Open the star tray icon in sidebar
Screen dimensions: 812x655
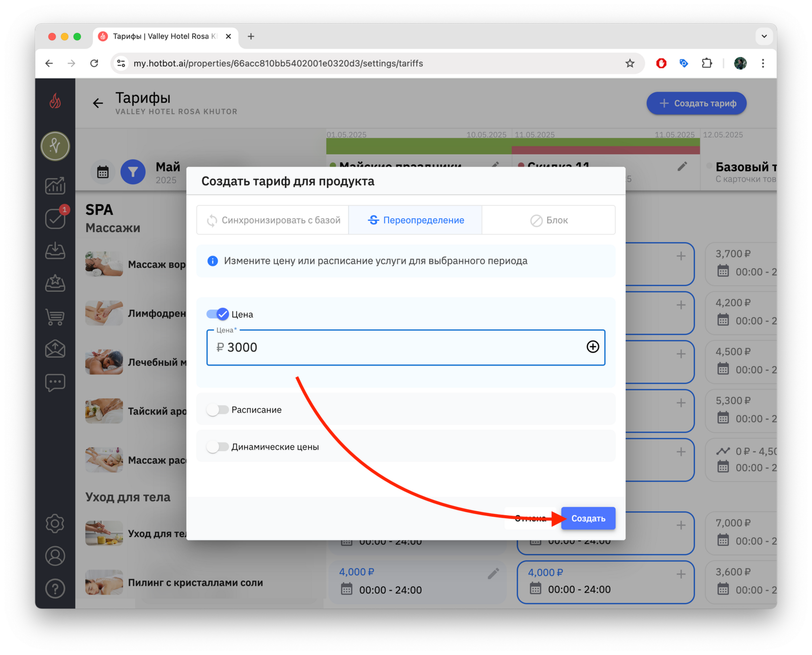(55, 283)
